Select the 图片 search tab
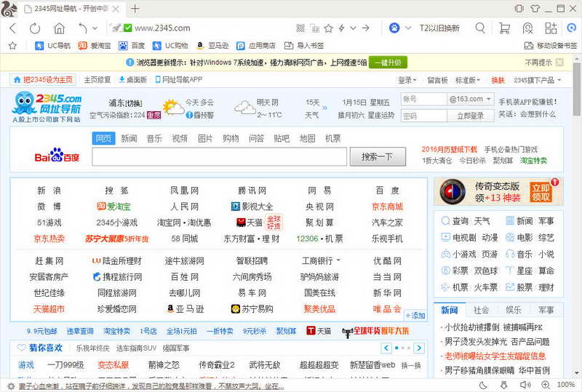Screen dimensions: 582x392 click(205, 138)
